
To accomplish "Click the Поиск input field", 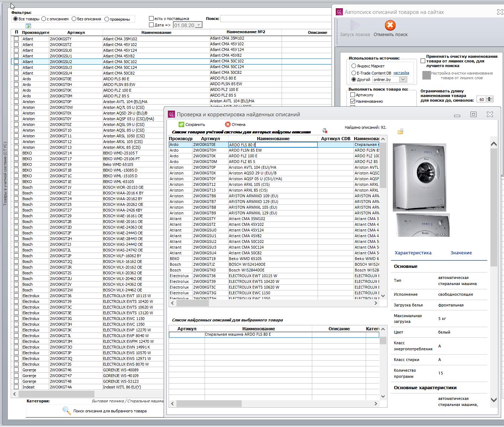I will [x=276, y=19].
